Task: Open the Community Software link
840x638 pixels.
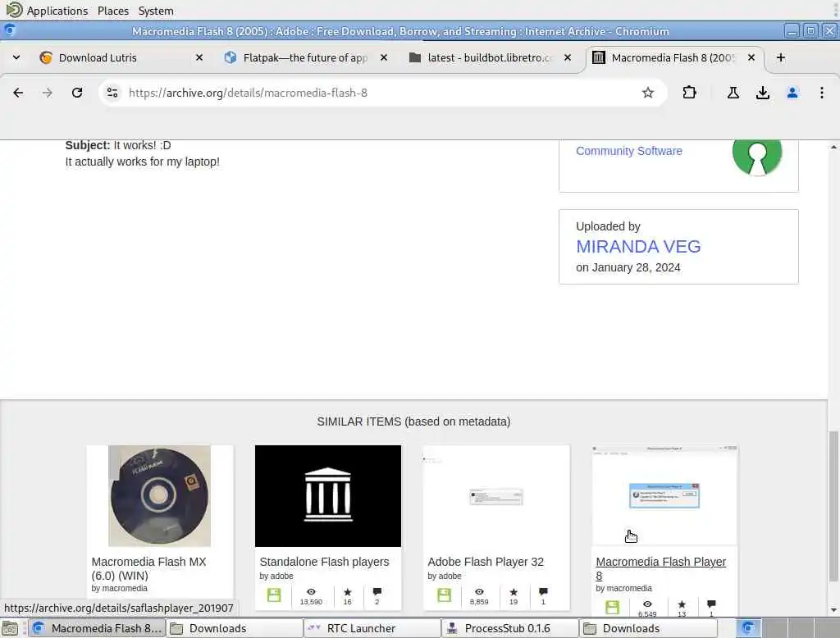Action: coord(629,151)
